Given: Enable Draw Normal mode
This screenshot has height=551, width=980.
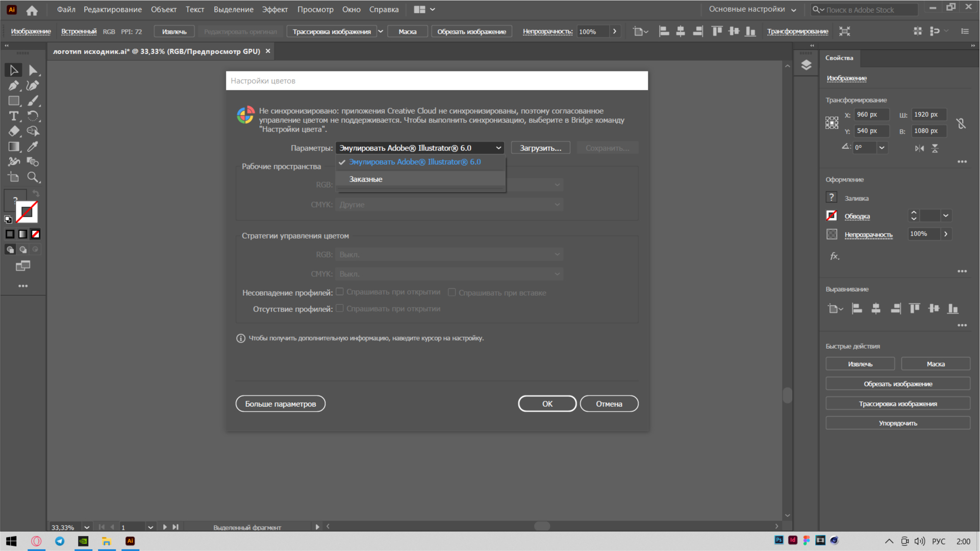Looking at the screenshot, I should (10, 250).
